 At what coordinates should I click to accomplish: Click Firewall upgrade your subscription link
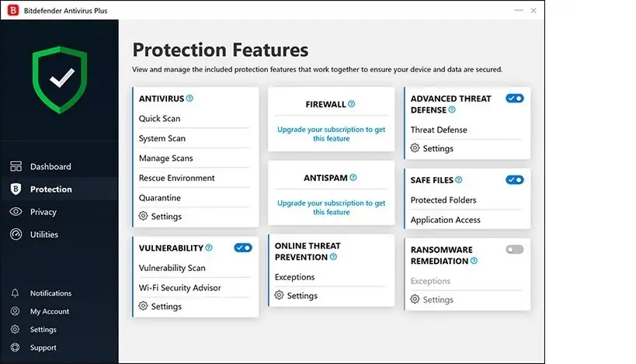(332, 133)
